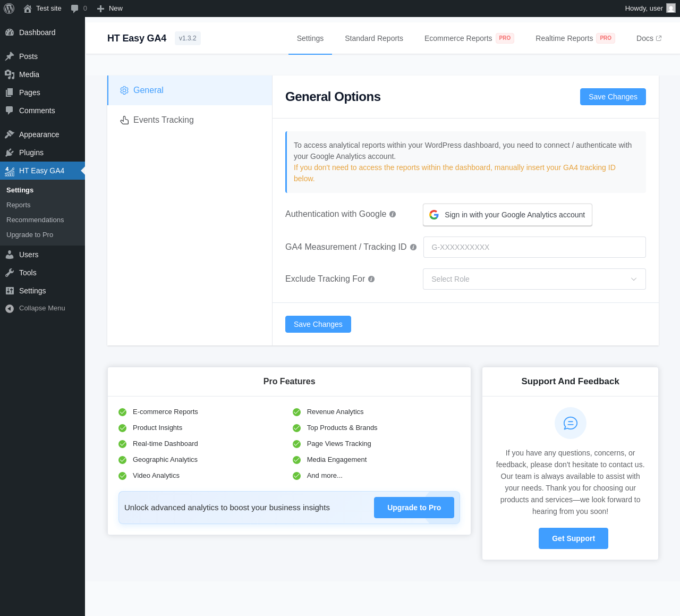
Task: Click the Product Insights feature text
Action: (x=157, y=428)
